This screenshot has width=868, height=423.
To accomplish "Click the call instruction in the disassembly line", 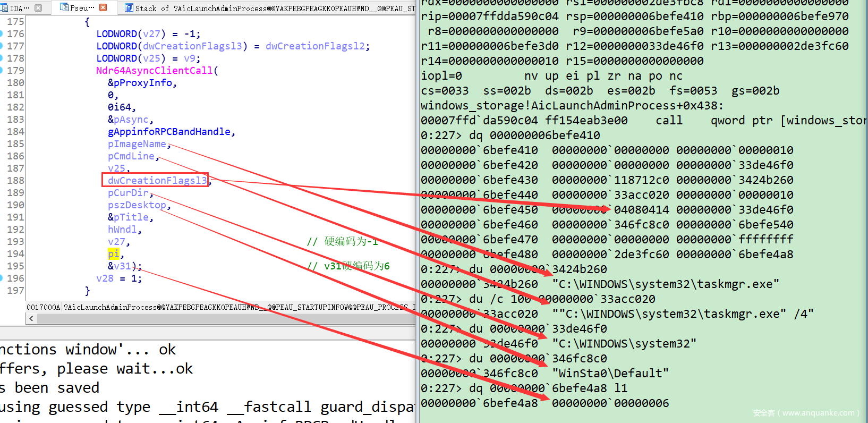I will click(669, 121).
